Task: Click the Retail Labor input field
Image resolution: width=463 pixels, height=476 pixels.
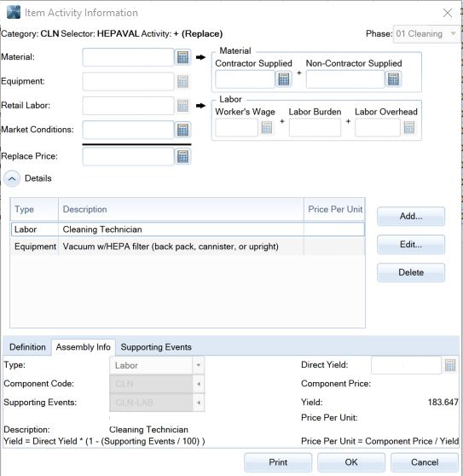Action: [x=128, y=106]
